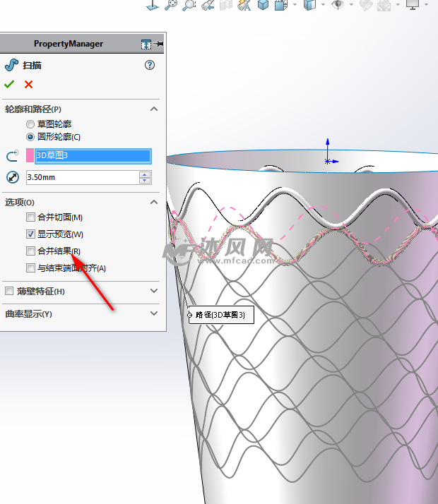The image size is (438, 504).
Task: Enable the 合并切面(M) checkbox
Action: pyautogui.click(x=30, y=217)
